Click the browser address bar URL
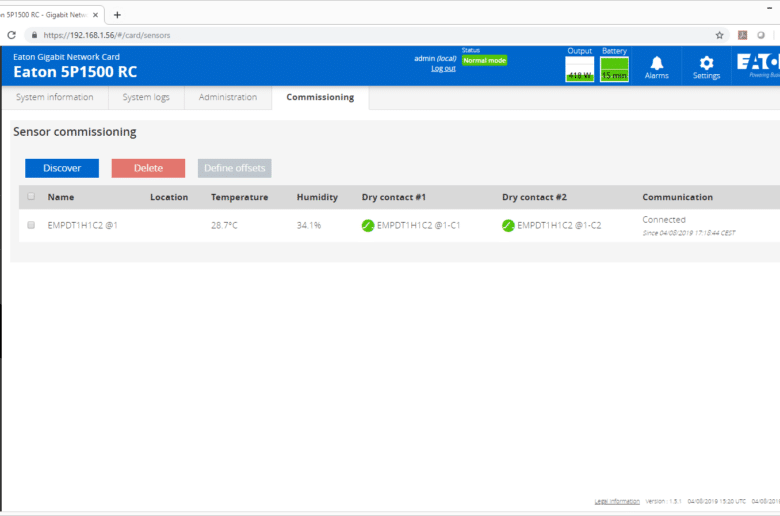Image resolution: width=780 pixels, height=516 pixels. (106, 35)
